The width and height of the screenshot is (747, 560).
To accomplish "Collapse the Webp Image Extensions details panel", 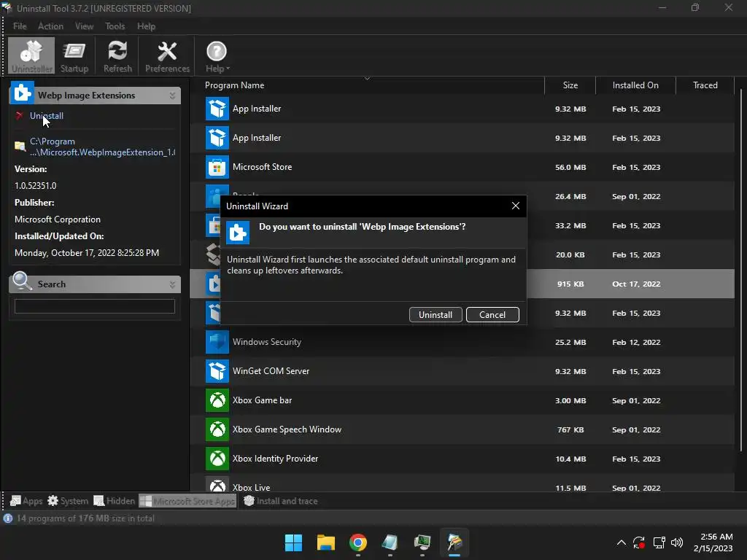I will tap(172, 96).
